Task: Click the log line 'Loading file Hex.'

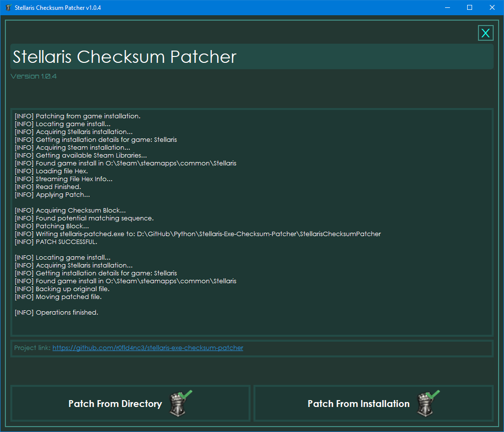Action: coord(52,171)
